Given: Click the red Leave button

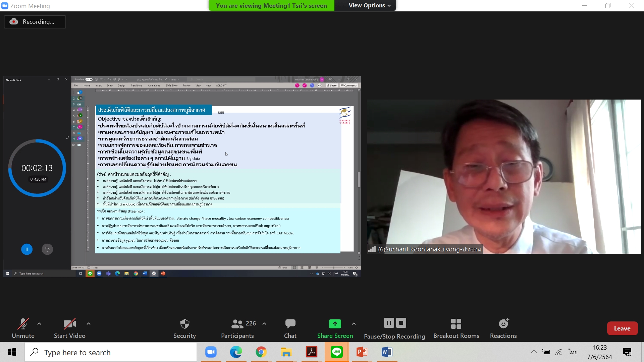Looking at the screenshot, I should [x=622, y=328].
